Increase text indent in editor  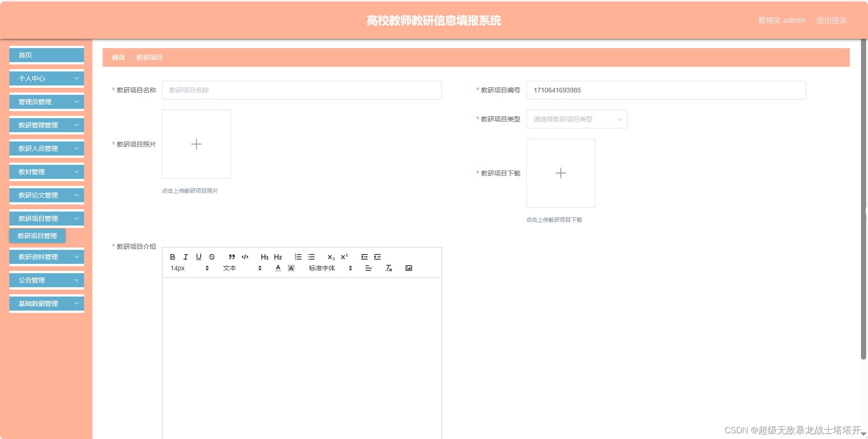coord(378,257)
